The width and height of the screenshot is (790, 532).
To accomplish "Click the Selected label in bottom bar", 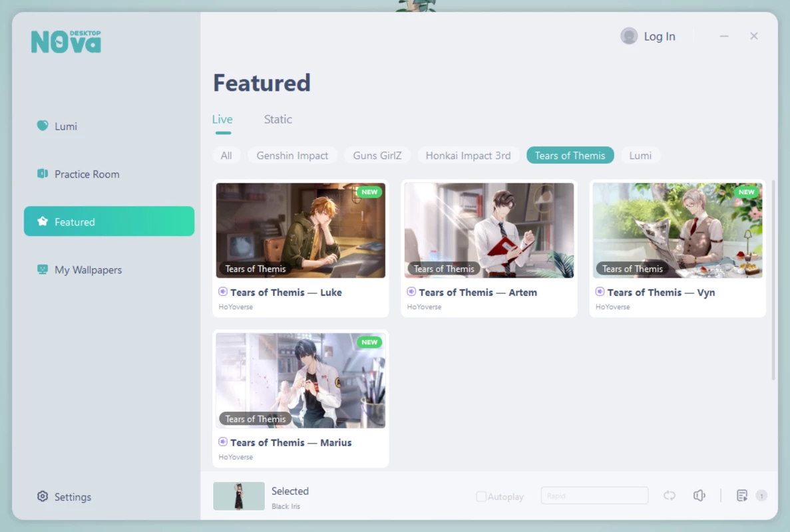I will pyautogui.click(x=290, y=491).
